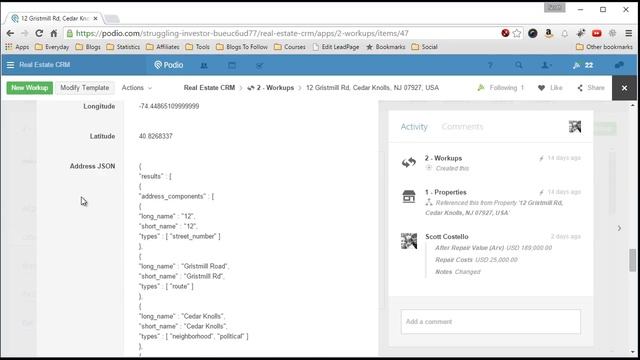Open Scott Costello's profile name
This screenshot has height=360, width=640.
[447, 237]
